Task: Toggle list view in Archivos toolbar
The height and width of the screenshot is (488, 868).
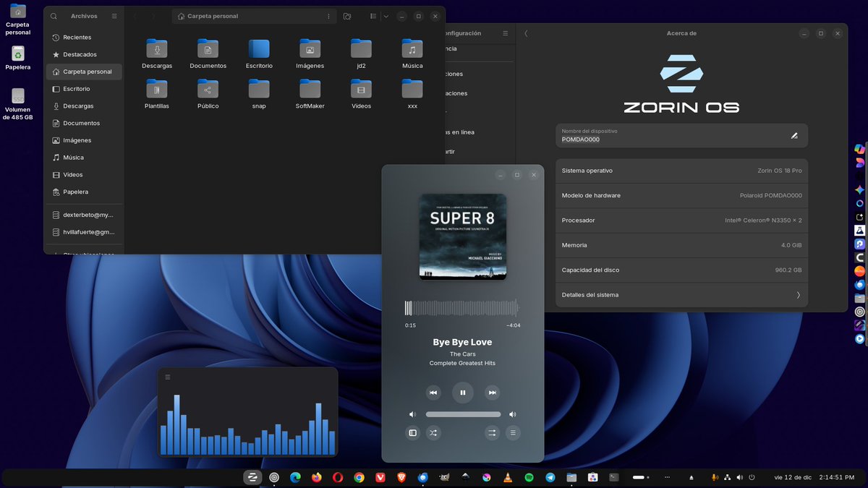Action: pos(373,16)
